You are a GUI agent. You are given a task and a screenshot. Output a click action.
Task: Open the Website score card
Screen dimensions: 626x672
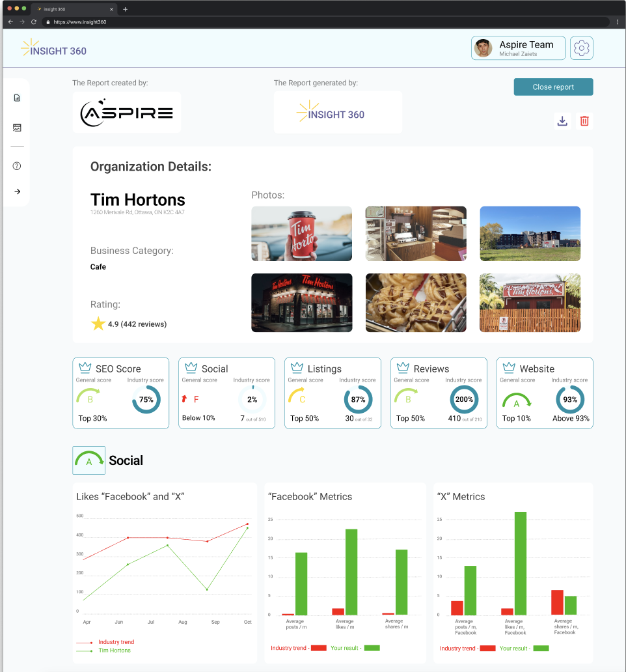pos(545,393)
